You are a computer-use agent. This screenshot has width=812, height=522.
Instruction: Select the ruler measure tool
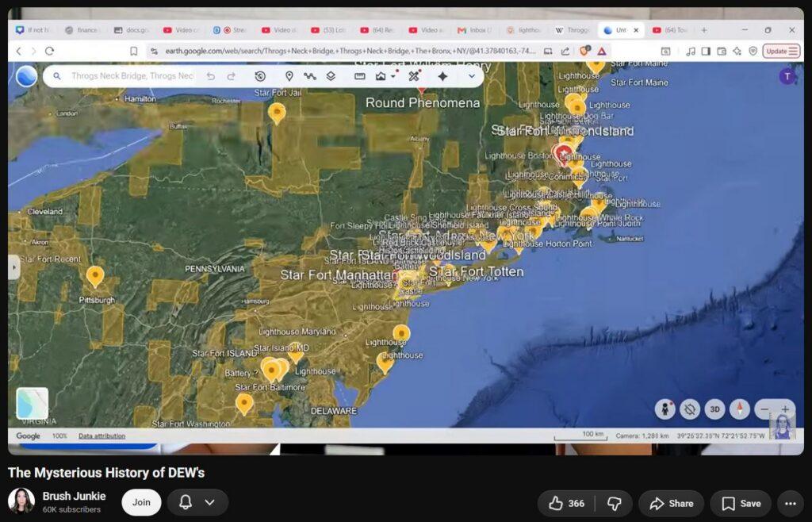click(360, 76)
